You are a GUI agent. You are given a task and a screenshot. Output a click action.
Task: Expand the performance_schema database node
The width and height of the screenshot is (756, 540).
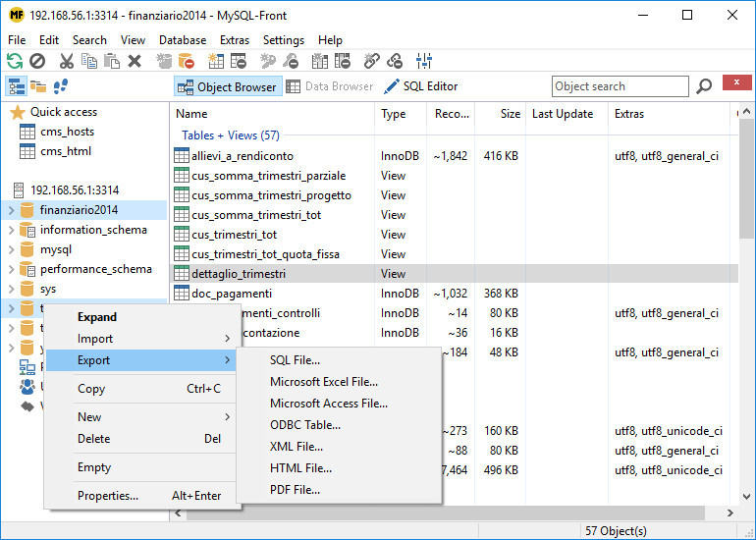(x=11, y=269)
